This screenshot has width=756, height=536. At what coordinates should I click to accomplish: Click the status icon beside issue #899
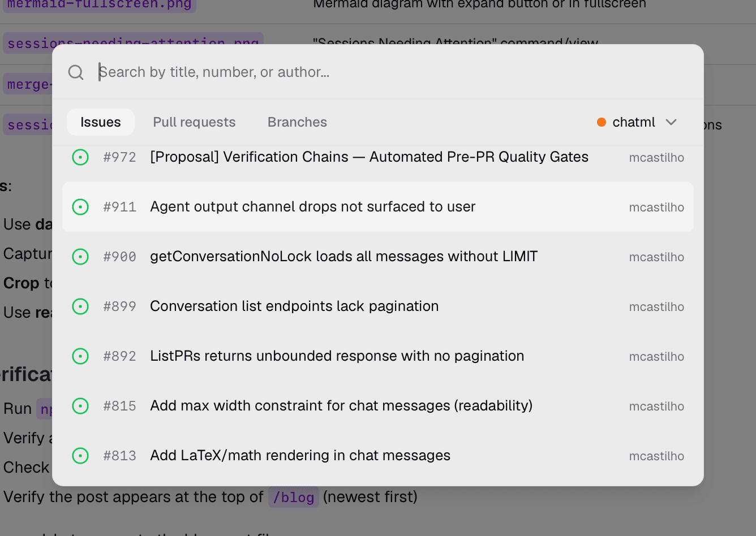coord(80,306)
